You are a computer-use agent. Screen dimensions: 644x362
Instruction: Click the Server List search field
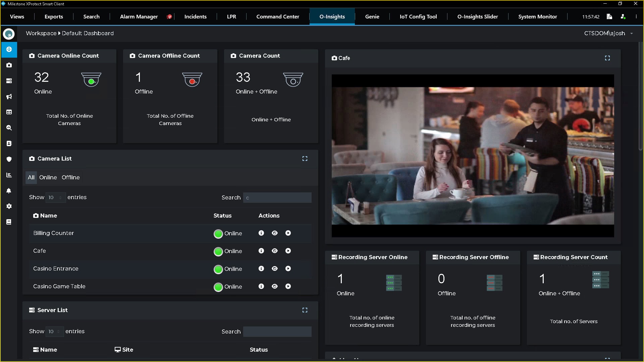[x=277, y=331]
